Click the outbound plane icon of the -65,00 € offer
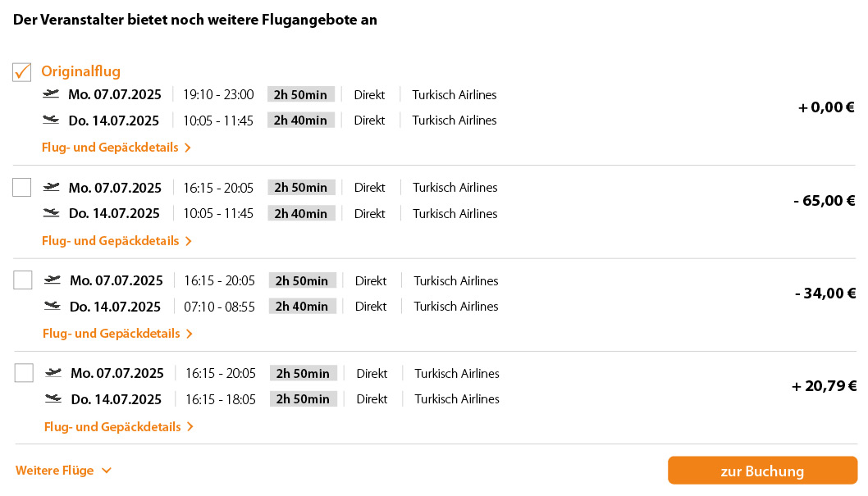Screen dimensions: 868x496 pos(52,187)
